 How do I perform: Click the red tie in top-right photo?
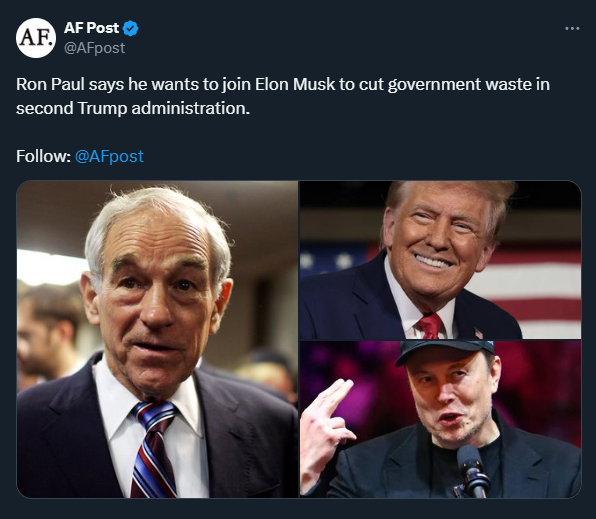pos(430,326)
